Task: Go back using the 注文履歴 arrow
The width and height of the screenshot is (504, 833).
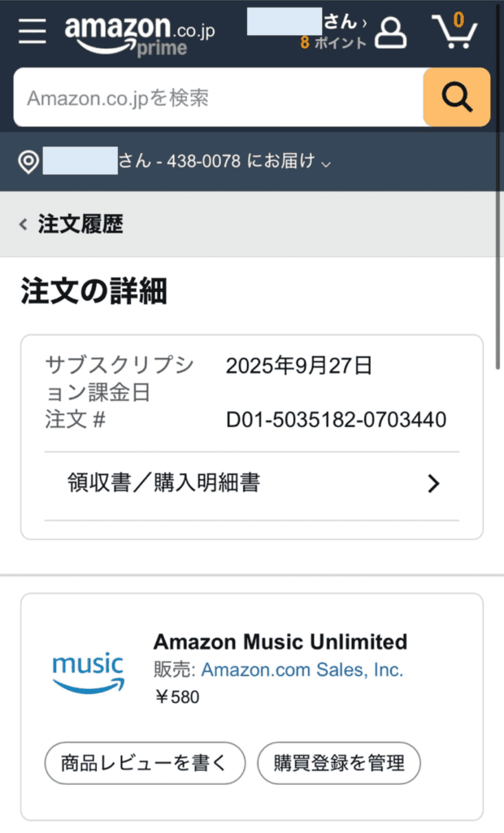Action: 24,225
